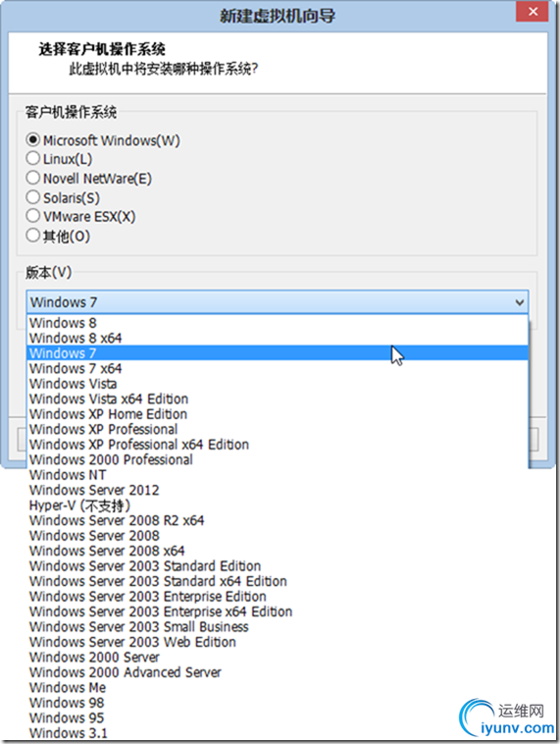Pick VMware ESX(X) radio option
This screenshot has height=744, width=560.
32,216
